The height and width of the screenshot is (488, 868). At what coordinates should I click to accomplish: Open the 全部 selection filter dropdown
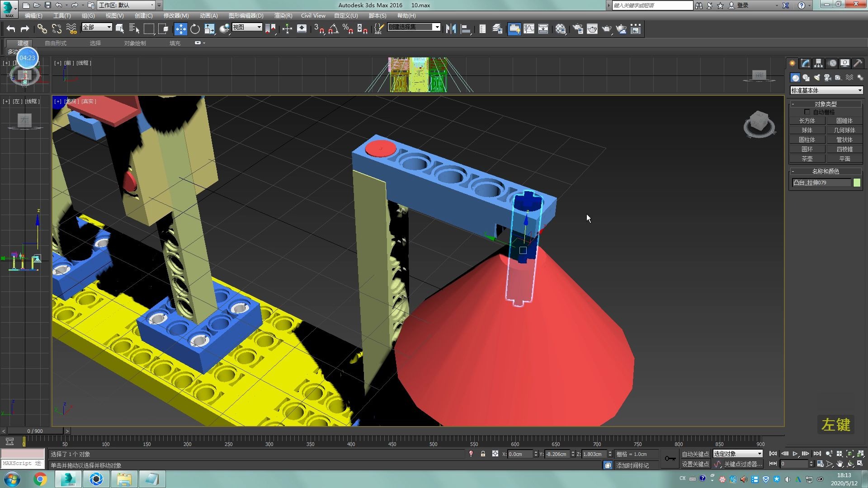point(96,28)
